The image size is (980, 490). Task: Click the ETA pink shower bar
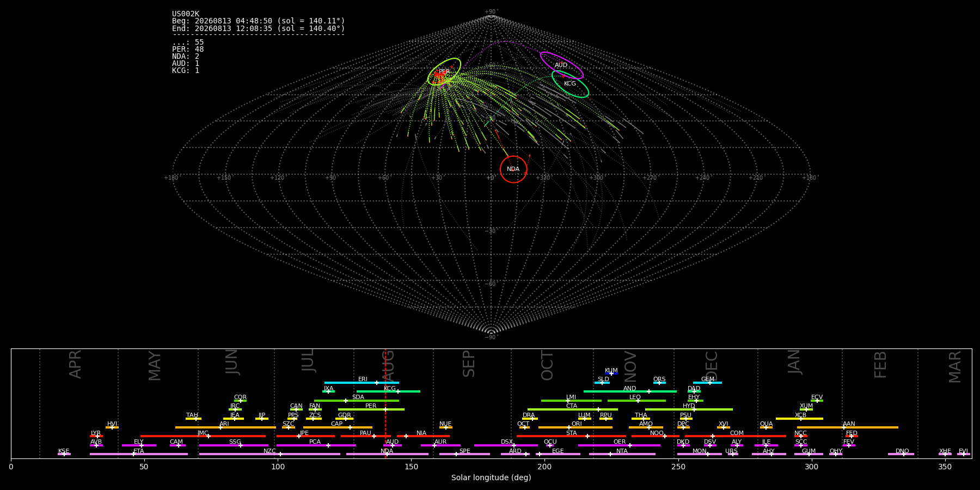139,454
